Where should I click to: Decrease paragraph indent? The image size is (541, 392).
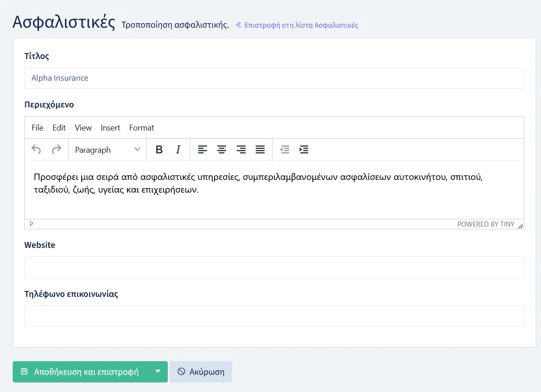tap(285, 150)
